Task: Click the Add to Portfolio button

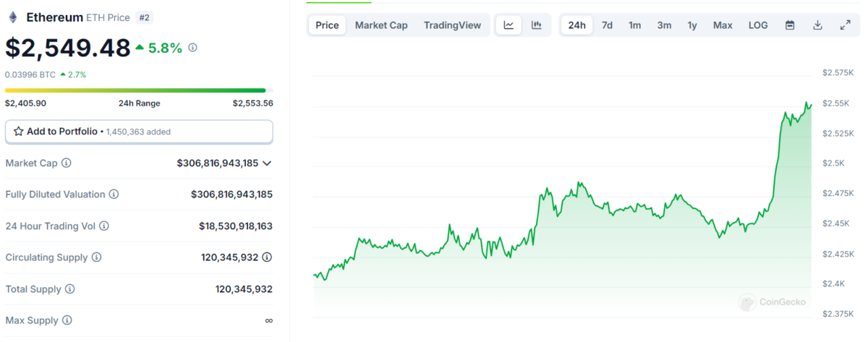Action: point(139,132)
